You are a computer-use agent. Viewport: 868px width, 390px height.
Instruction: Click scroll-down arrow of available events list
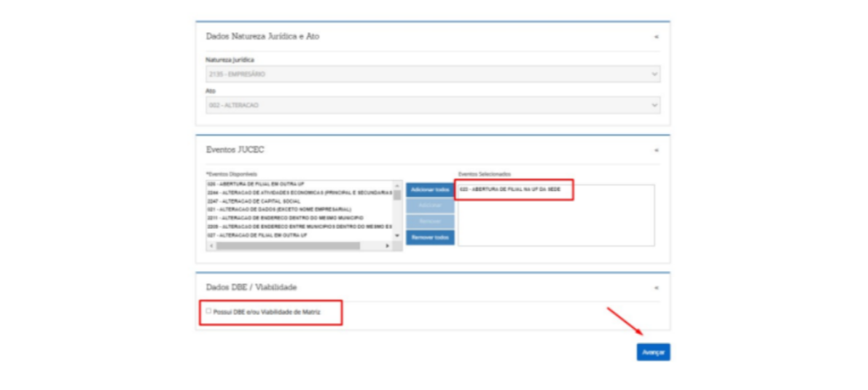pyautogui.click(x=397, y=236)
